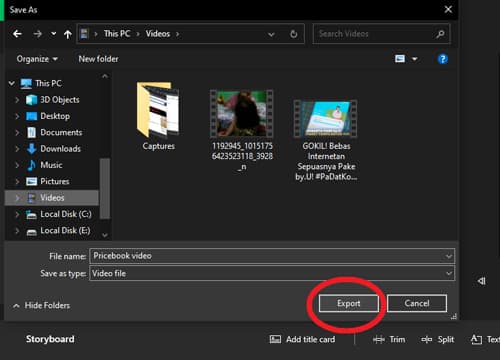Select This PC in navigation pane
This screenshot has height=360, width=500.
pos(48,83)
